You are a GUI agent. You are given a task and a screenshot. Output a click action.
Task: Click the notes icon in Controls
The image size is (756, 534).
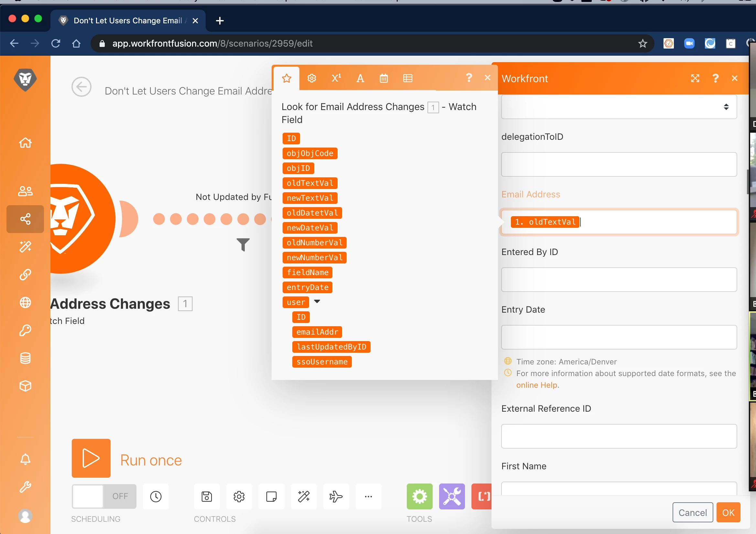[271, 496]
